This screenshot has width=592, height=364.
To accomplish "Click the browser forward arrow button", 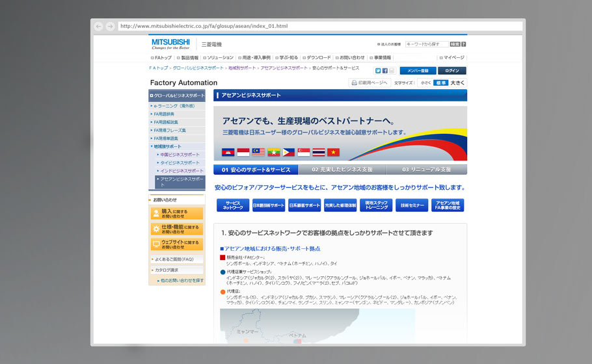I will click(110, 27).
